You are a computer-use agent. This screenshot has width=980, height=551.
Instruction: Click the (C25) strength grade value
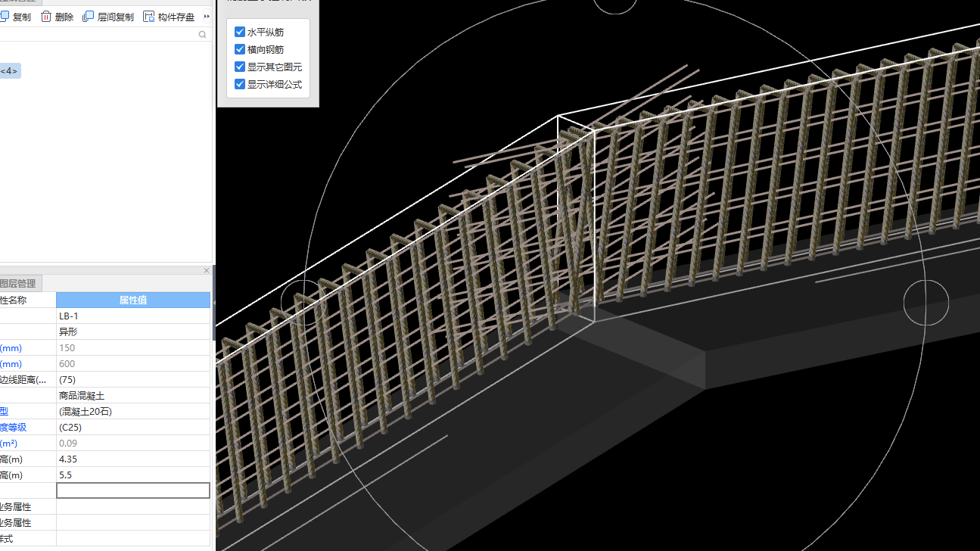(133, 428)
